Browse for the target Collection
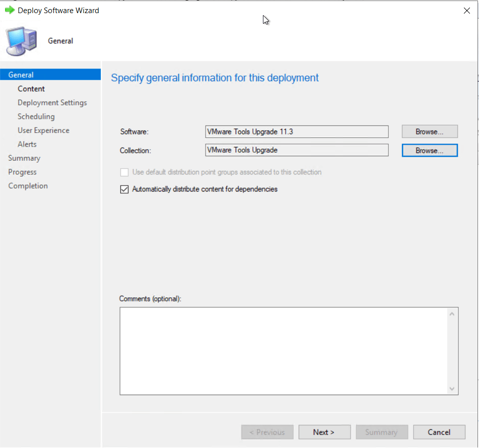Image resolution: width=479 pixels, height=448 pixels. click(429, 151)
